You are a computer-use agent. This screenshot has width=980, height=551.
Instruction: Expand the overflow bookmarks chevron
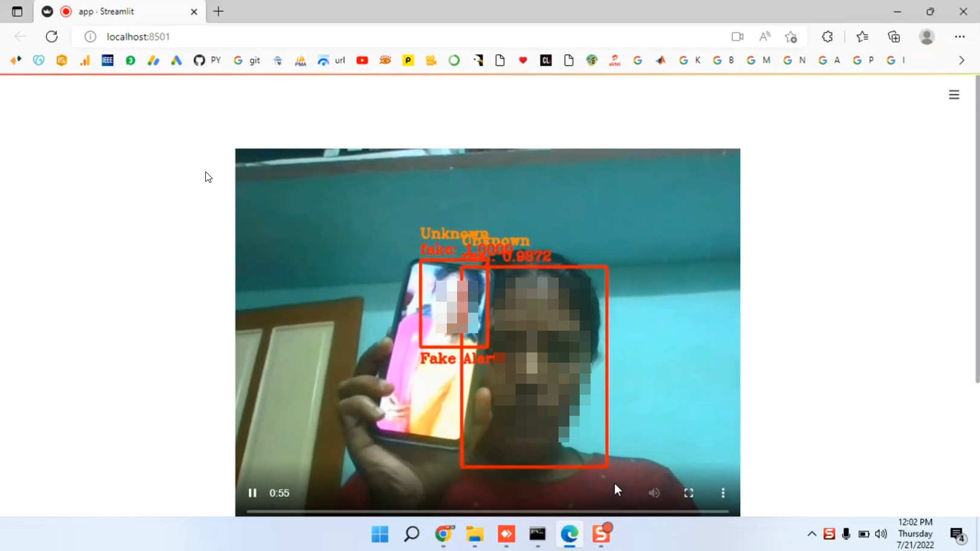961,60
